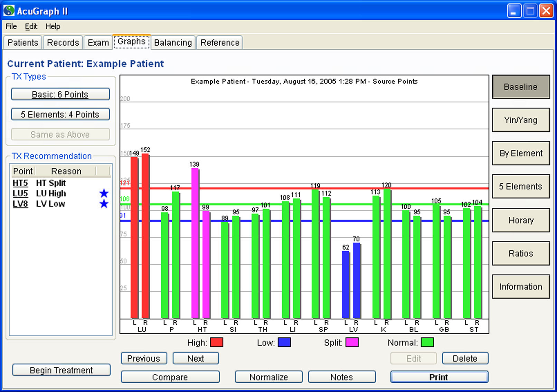Show the 5 Elements graph view
Screen dimensions: 557x392
point(521,186)
